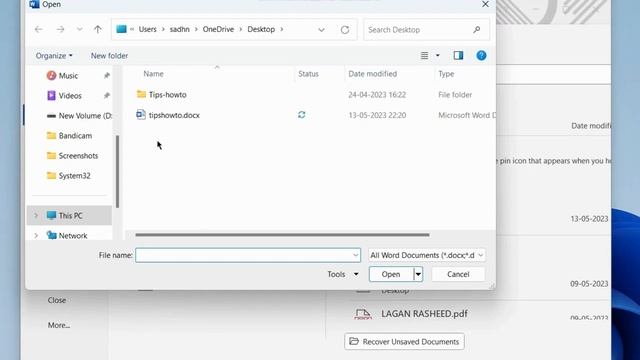Click the Open button
The width and height of the screenshot is (640, 360).
click(x=391, y=274)
